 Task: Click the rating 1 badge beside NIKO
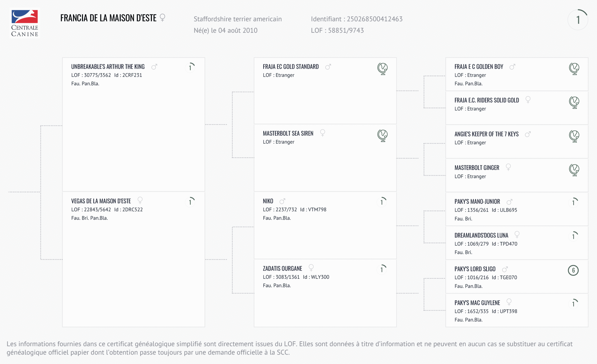tap(382, 202)
